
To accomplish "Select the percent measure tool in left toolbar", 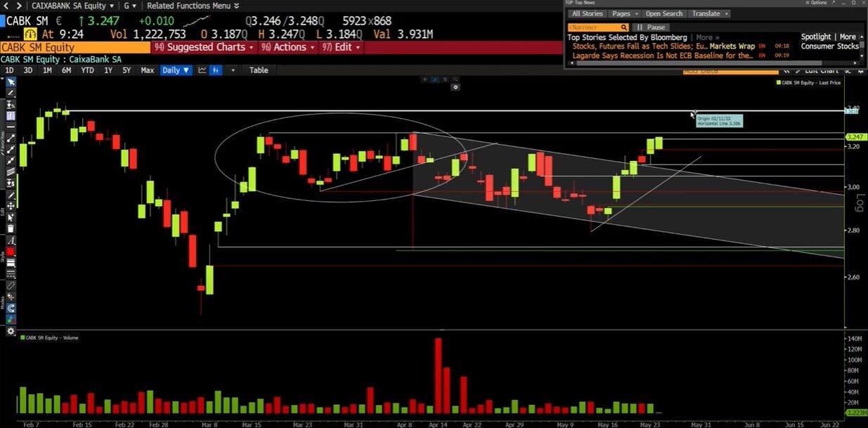I will [x=11, y=105].
